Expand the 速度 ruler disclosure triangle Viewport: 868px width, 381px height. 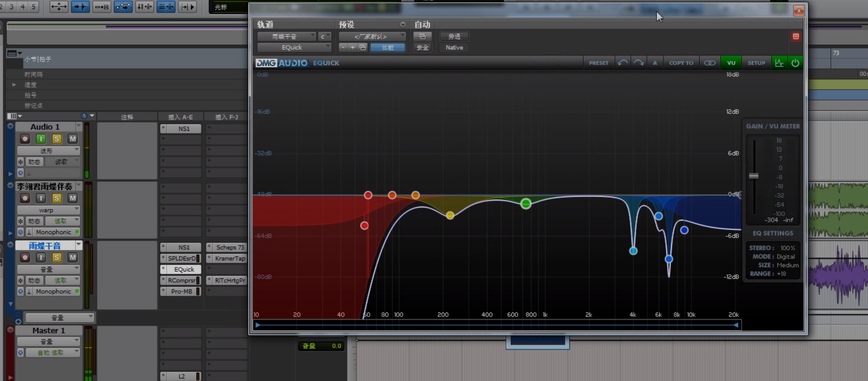click(x=14, y=85)
